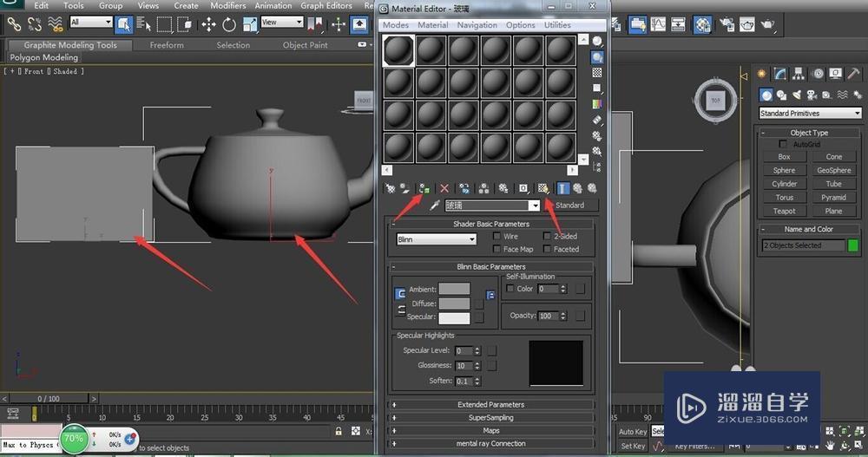The width and height of the screenshot is (868, 457).
Task: Open the Utilities hammer panel tab
Action: [853, 74]
